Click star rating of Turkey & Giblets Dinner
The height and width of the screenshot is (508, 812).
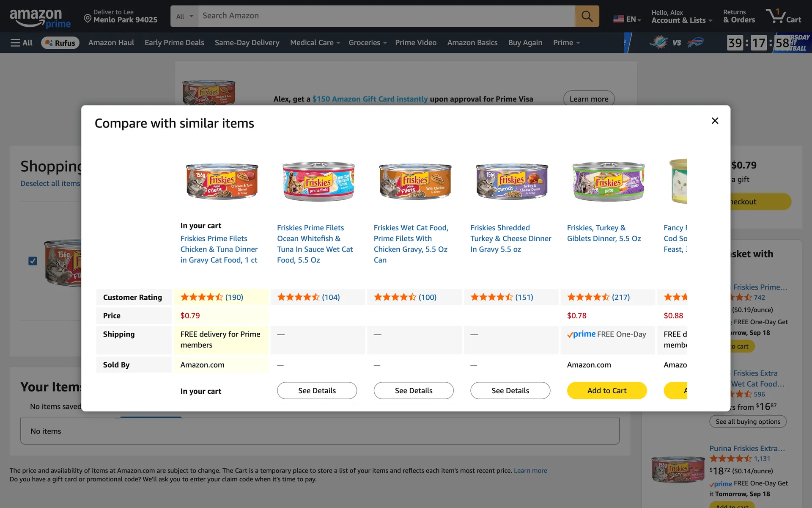pos(588,297)
